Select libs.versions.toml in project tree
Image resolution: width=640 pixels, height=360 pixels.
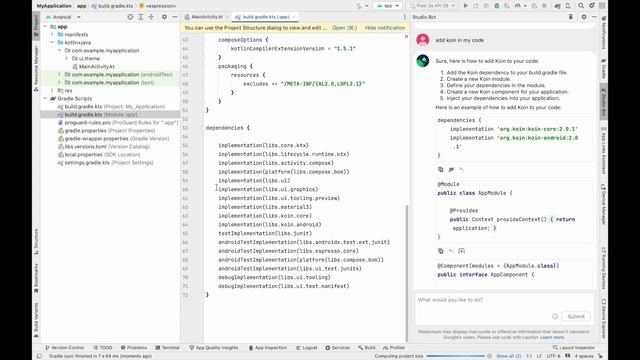pos(104,147)
